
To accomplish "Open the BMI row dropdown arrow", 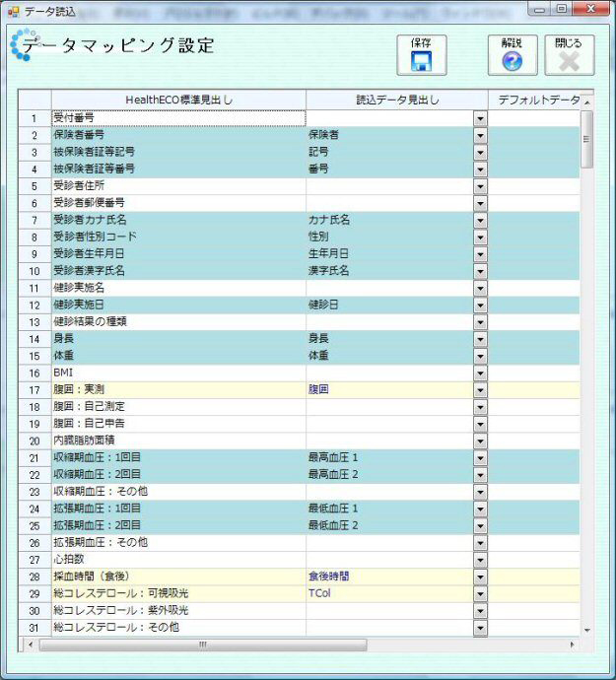I will [480, 373].
